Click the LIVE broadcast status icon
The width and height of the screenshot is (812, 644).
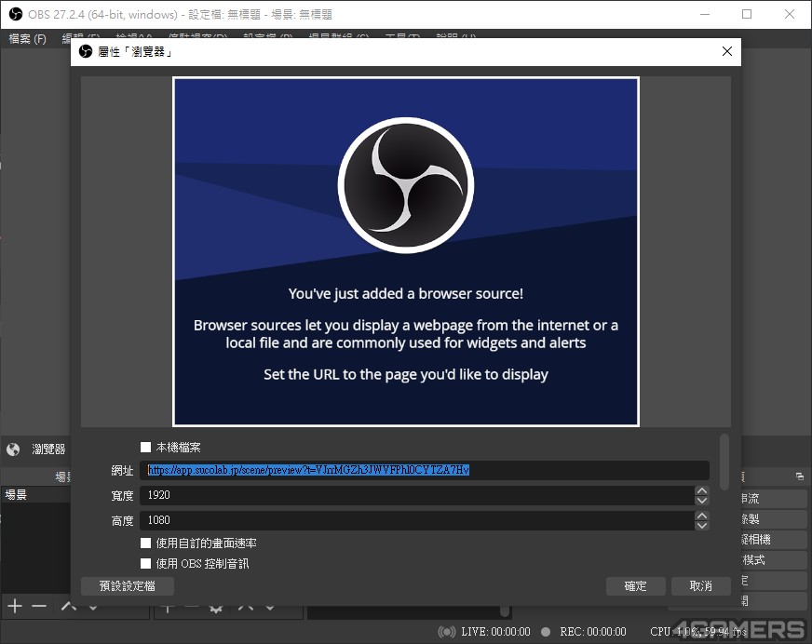446,632
